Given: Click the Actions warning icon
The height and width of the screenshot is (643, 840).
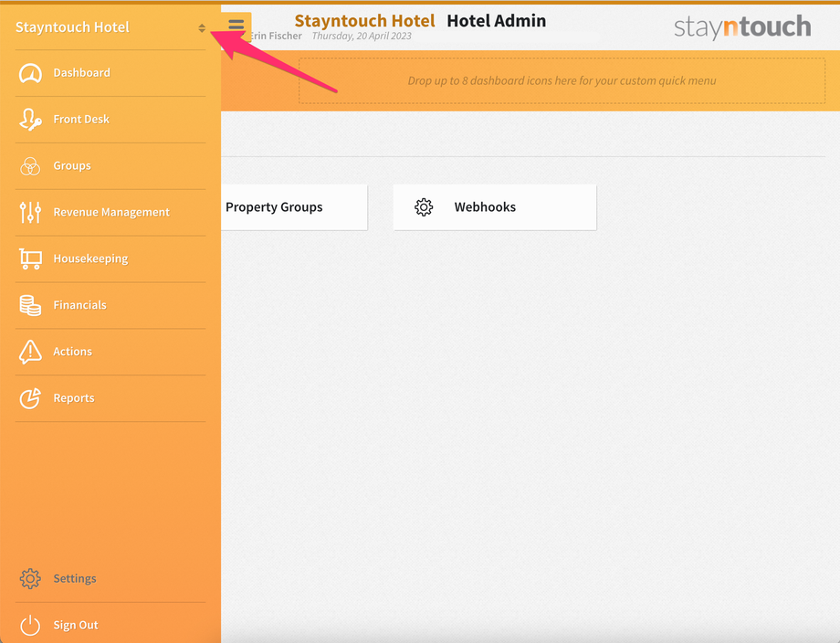Looking at the screenshot, I should click(x=30, y=352).
